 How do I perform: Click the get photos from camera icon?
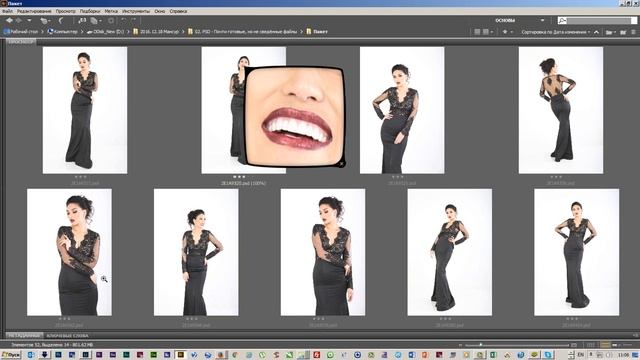[82, 20]
